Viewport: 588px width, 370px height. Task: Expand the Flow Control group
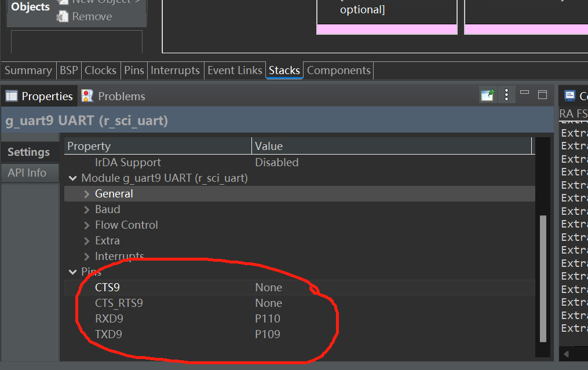tap(87, 225)
